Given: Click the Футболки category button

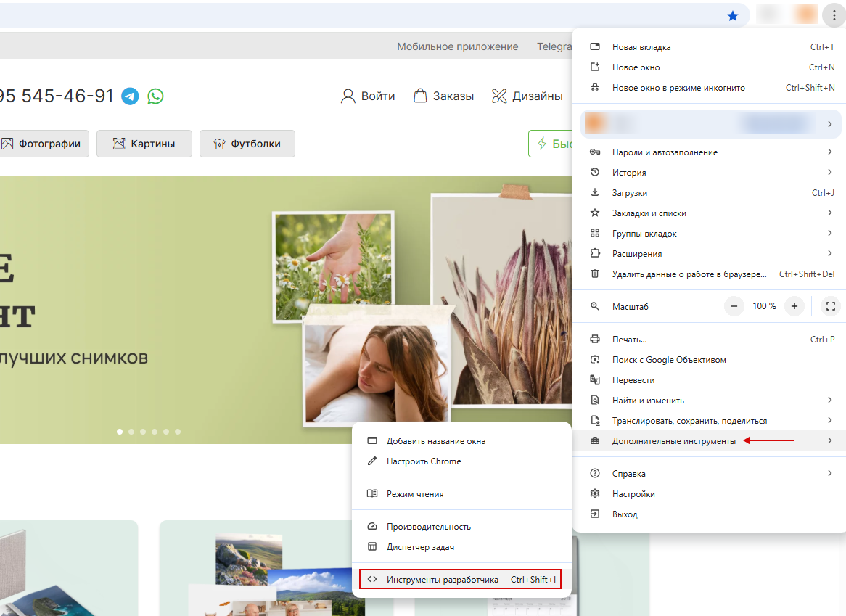Looking at the screenshot, I should (x=247, y=144).
